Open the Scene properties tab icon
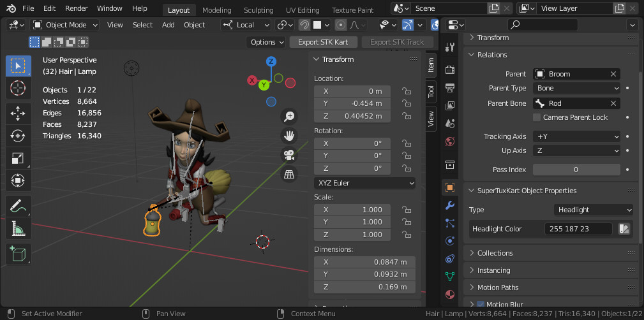Viewport: 644px width, 320px height. pos(450,124)
